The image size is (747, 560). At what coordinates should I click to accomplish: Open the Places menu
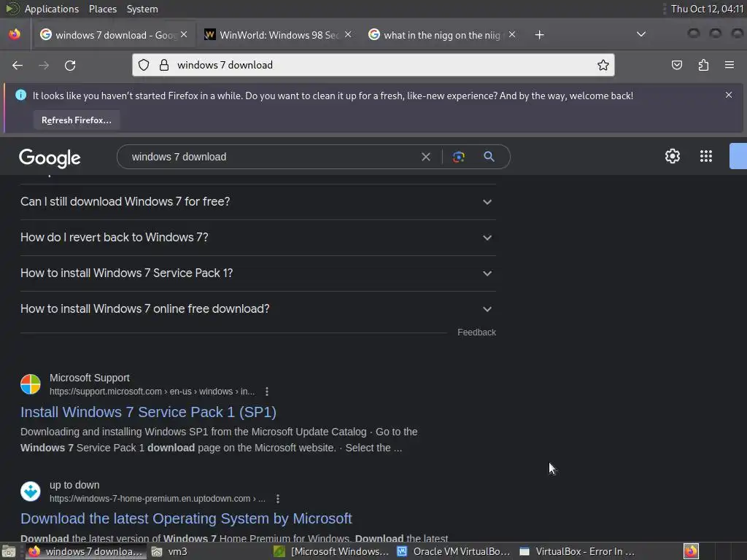click(103, 9)
